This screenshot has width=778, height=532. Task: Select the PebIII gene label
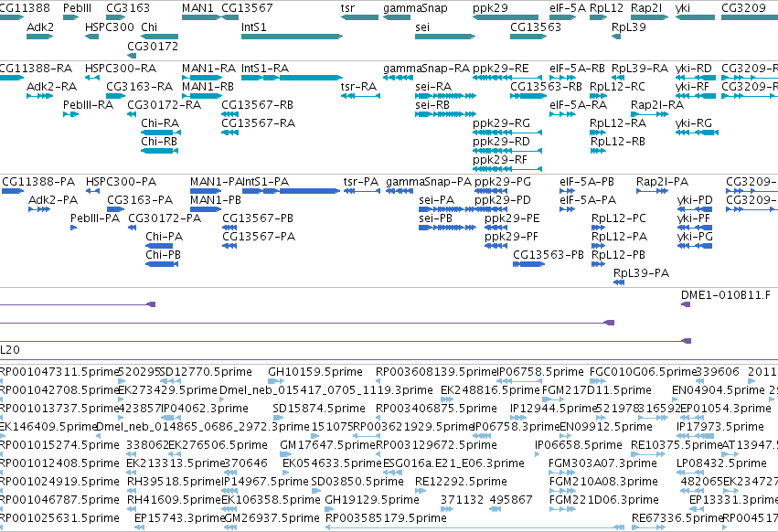click(x=77, y=8)
